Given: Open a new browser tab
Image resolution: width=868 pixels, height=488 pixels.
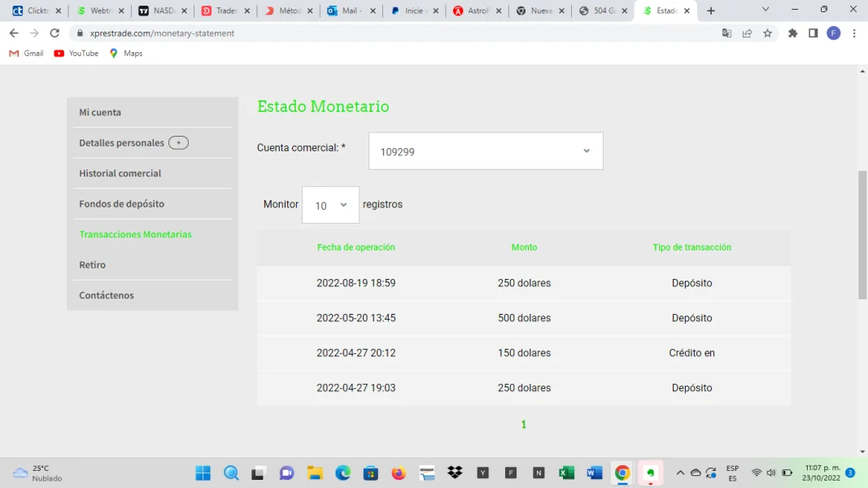Looking at the screenshot, I should pos(711,11).
